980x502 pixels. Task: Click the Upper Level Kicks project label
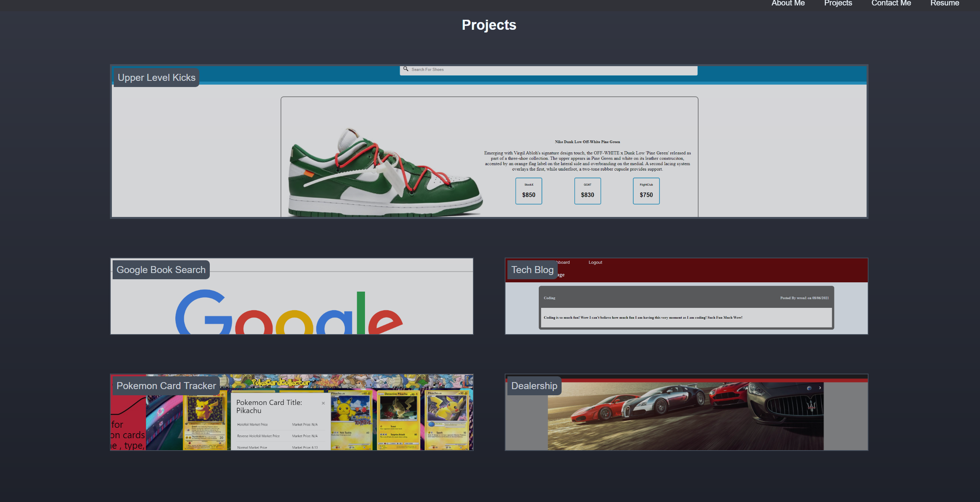(x=156, y=78)
